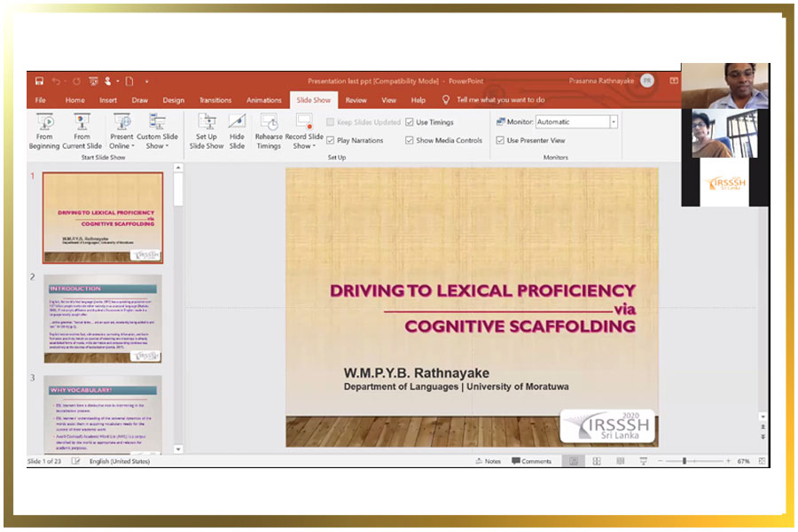Screen dimensions: 798x532
Task: Switch to the View tab
Action: [389, 100]
